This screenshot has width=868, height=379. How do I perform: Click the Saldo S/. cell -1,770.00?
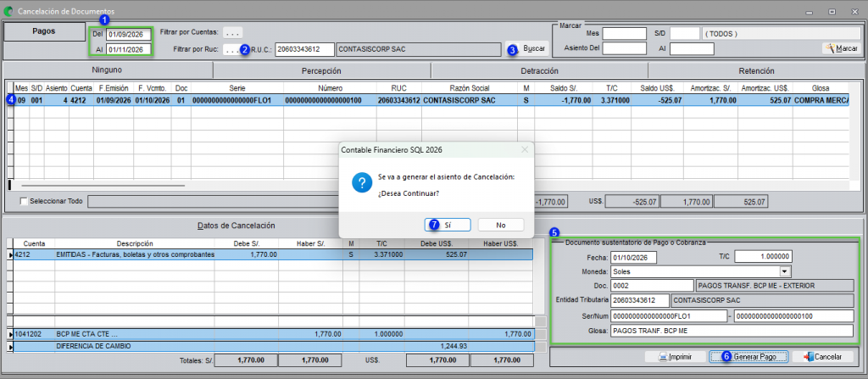click(563, 100)
